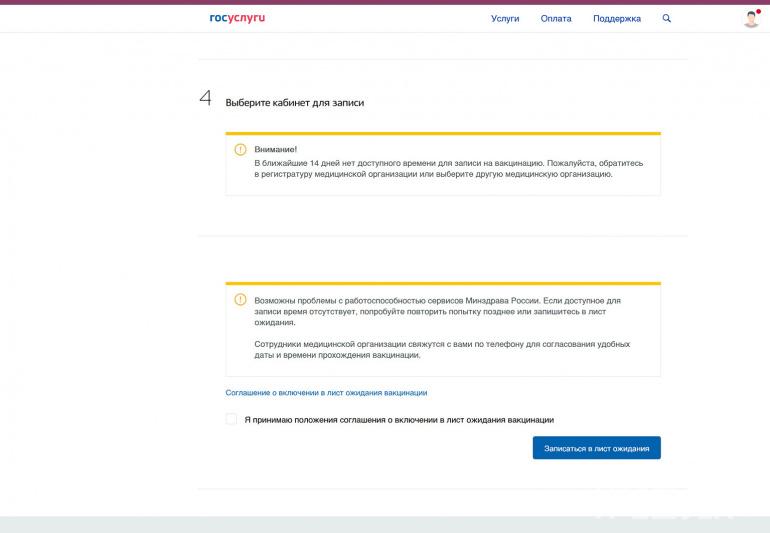Click label text 'Я принимаю положения соглашения'
Screen dimensions: 770x533
click(x=399, y=420)
